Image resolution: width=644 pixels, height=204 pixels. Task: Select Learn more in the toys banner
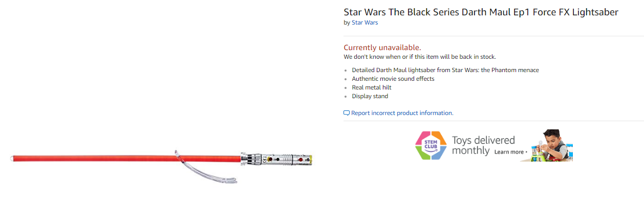point(509,152)
